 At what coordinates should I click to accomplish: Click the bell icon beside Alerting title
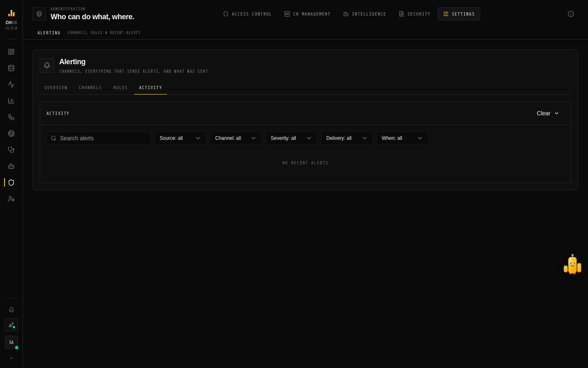[x=47, y=65]
